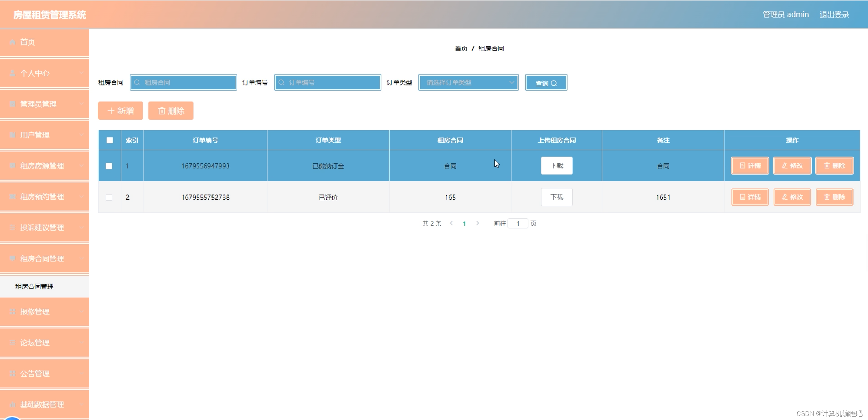This screenshot has width=868, height=420.
Task: Select the 租房合同管理 submenu item
Action: click(x=34, y=287)
